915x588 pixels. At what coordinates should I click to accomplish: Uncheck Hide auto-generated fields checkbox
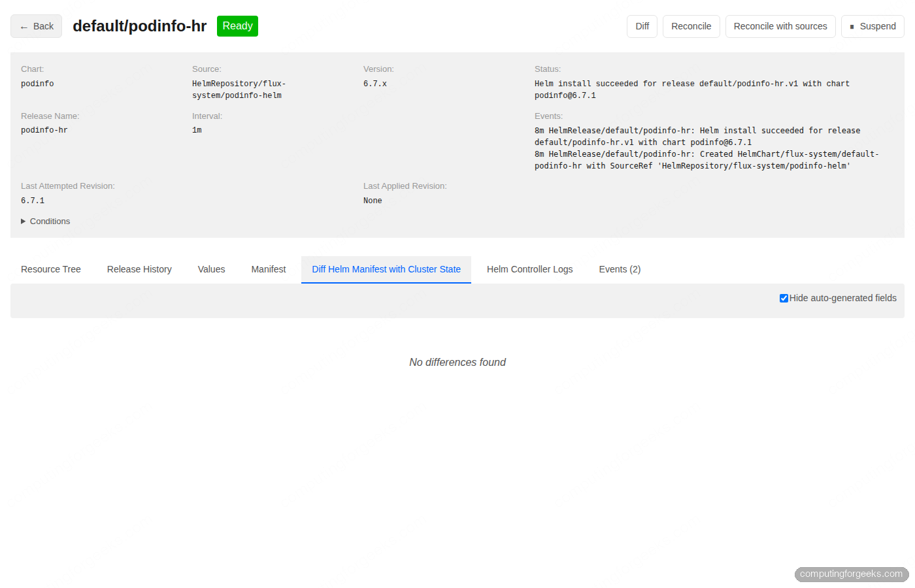point(784,299)
